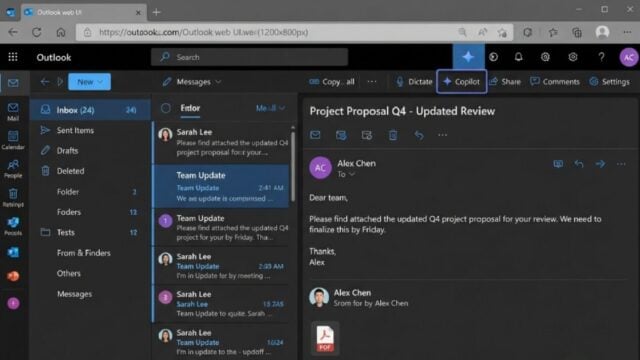
Task: Select the Inbox (24) folder
Action: click(90, 110)
